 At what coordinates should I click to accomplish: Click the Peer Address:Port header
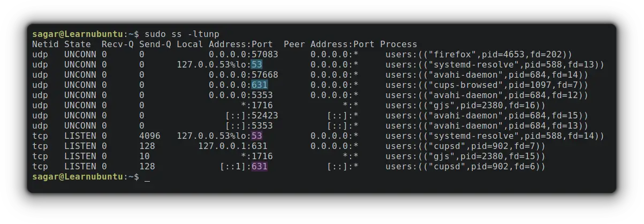[x=329, y=44]
